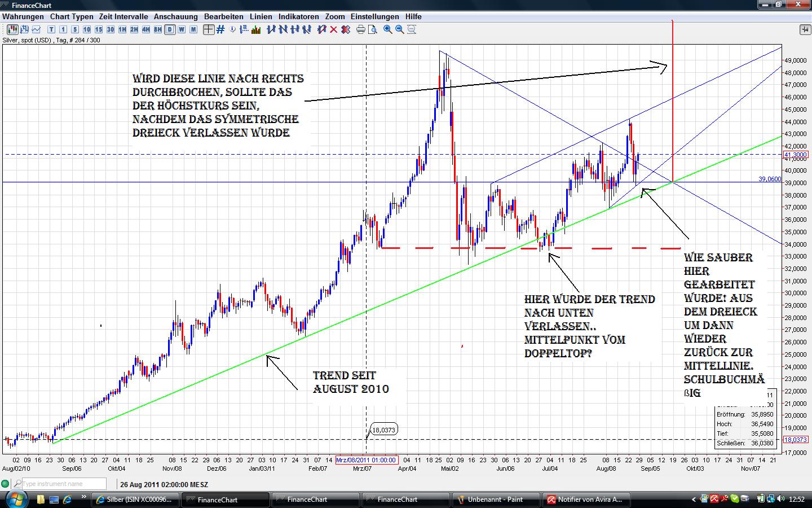Click the scroll-to-latest button at top right
Image resolution: width=812 pixels, height=508 pixels.
[x=805, y=29]
